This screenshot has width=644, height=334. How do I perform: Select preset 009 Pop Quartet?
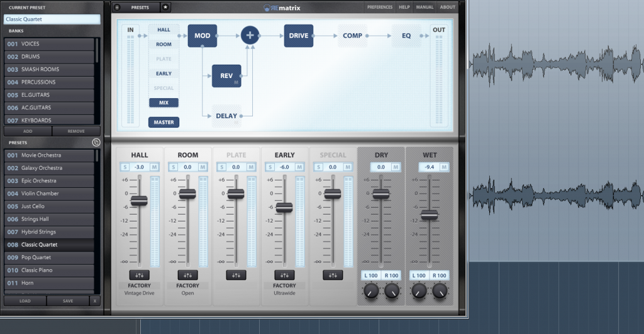49,257
